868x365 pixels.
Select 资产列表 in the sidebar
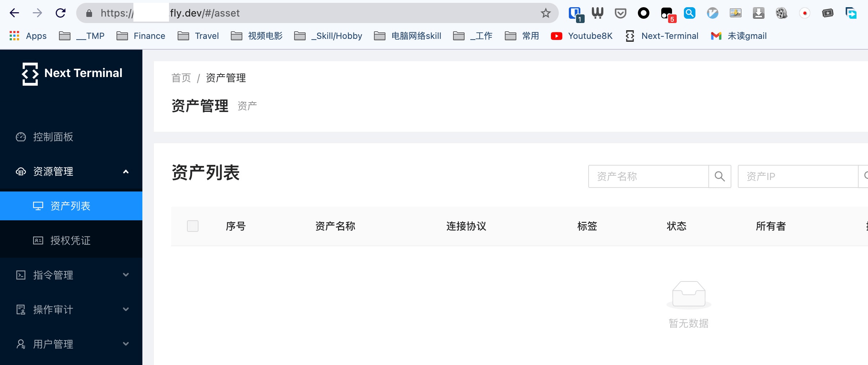pyautogui.click(x=71, y=206)
